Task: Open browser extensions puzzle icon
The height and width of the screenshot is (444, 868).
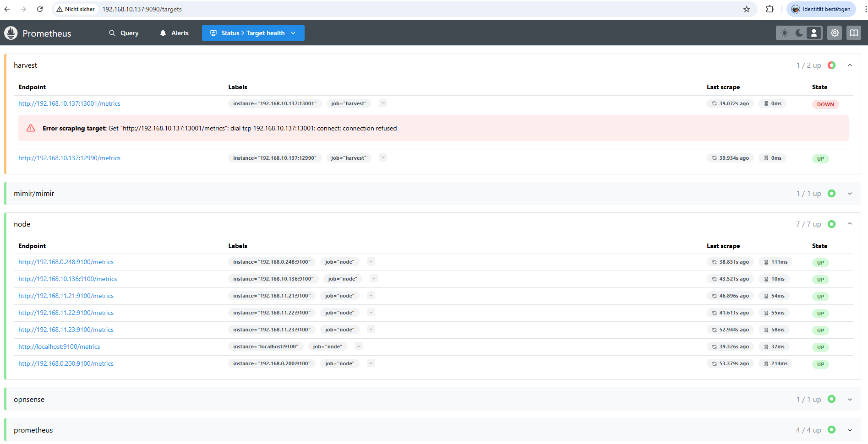Action: click(x=770, y=9)
